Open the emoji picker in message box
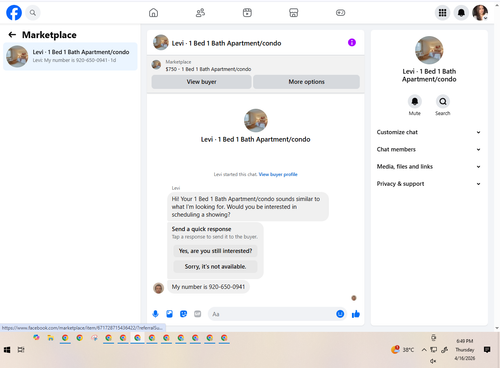The height and width of the screenshot is (368, 500). [x=340, y=314]
